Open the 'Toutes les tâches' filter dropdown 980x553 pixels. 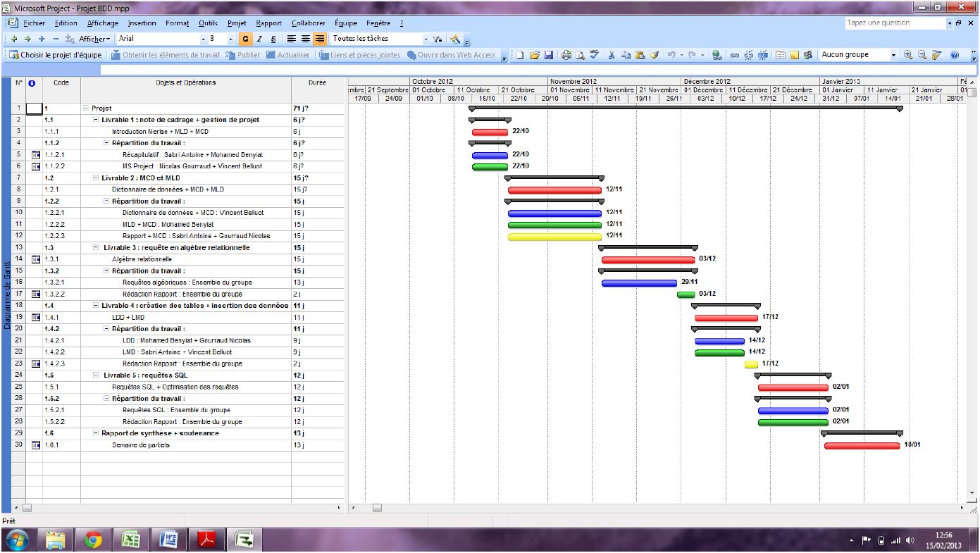tap(426, 39)
